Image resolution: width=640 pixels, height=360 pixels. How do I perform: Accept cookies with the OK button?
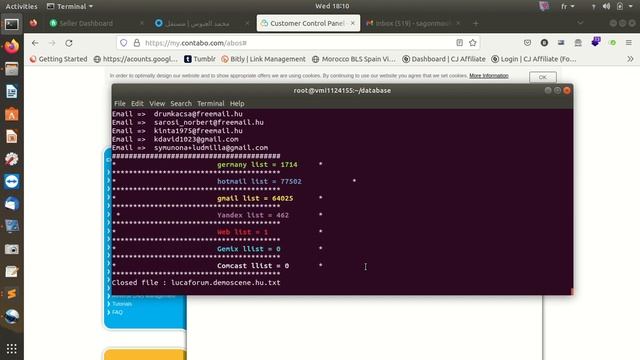(542, 77)
